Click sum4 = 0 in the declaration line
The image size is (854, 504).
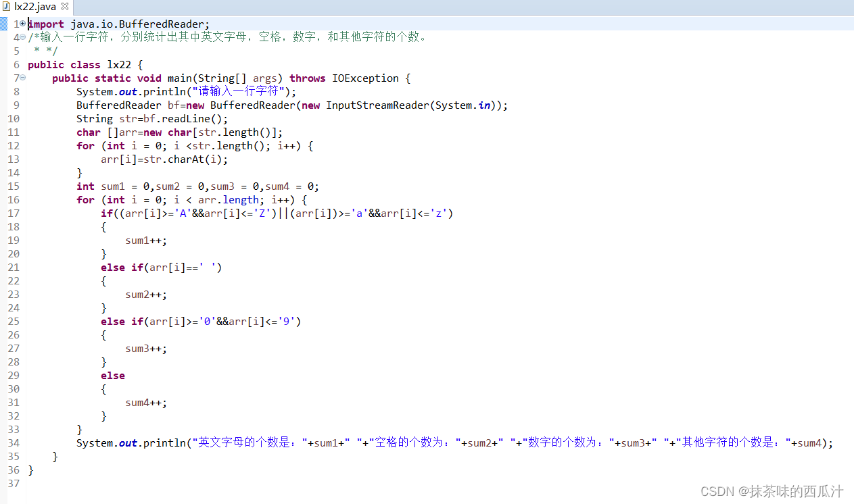(x=289, y=186)
